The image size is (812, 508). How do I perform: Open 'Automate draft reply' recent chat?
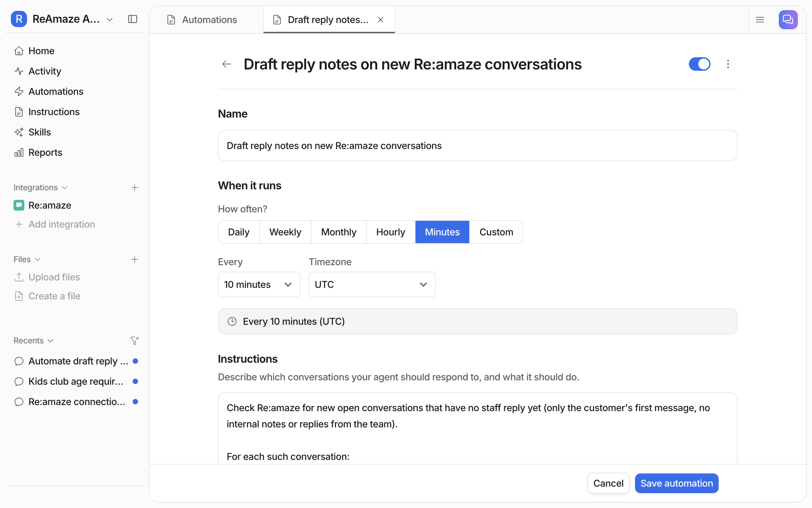point(76,361)
